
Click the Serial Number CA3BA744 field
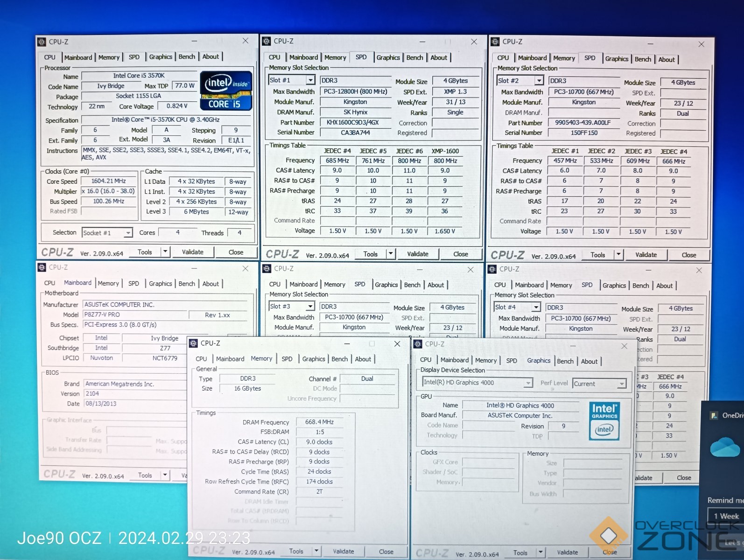point(356,133)
